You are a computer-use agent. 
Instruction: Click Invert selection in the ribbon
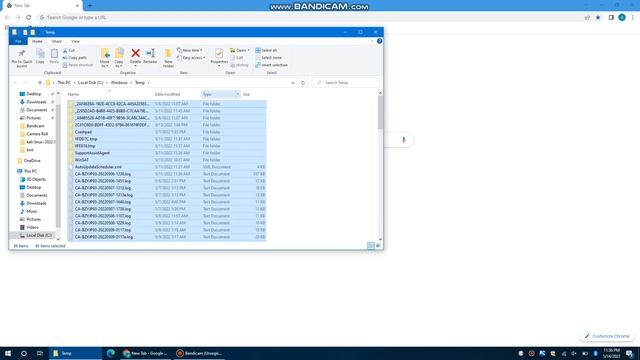(271, 65)
